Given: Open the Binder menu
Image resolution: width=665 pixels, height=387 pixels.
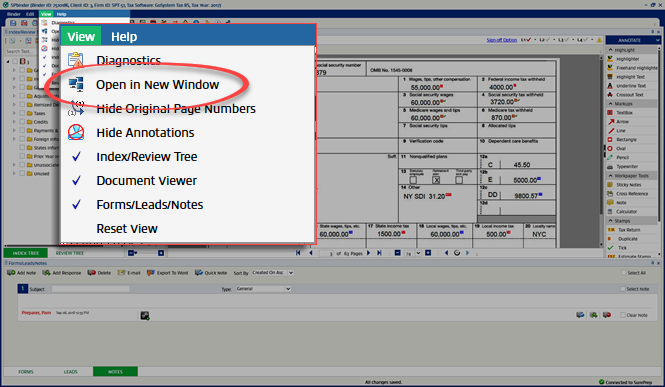Looking at the screenshot, I should click(14, 14).
